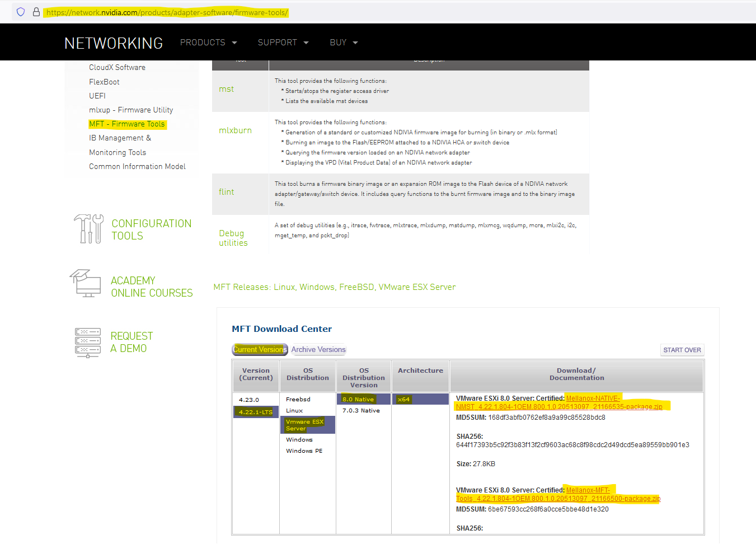Image resolution: width=756 pixels, height=544 pixels.
Task: Select 7.0.3 Native distribution version
Action: point(361,410)
